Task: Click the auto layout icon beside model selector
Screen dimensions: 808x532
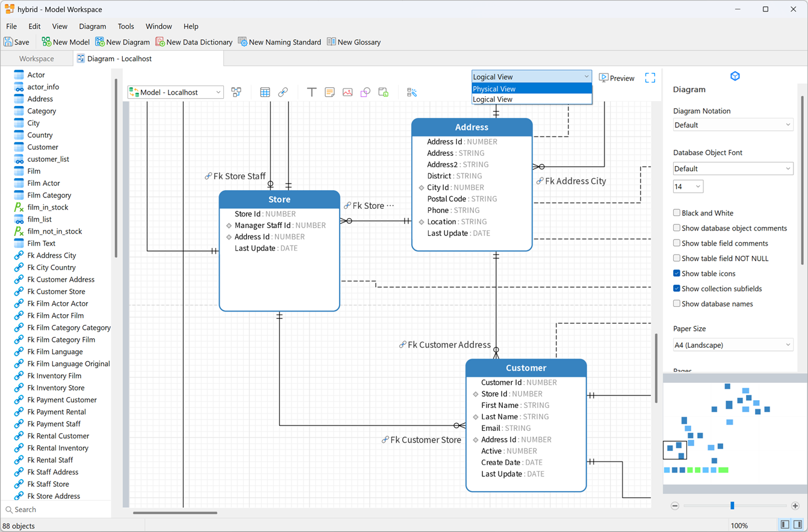Action: click(x=236, y=93)
